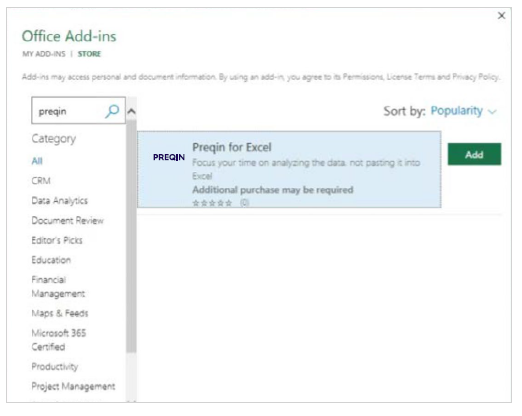Select the Financial Management category
Screen dimensions: 522x416
pyautogui.click(x=58, y=286)
